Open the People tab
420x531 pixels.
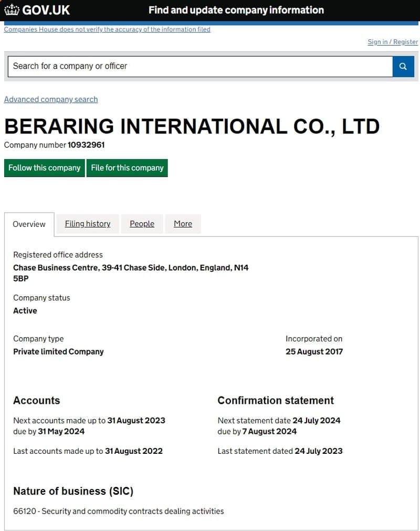pos(142,224)
